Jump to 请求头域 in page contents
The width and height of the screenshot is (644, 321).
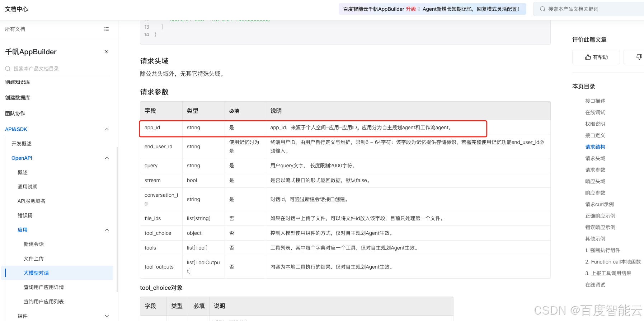tap(595, 158)
